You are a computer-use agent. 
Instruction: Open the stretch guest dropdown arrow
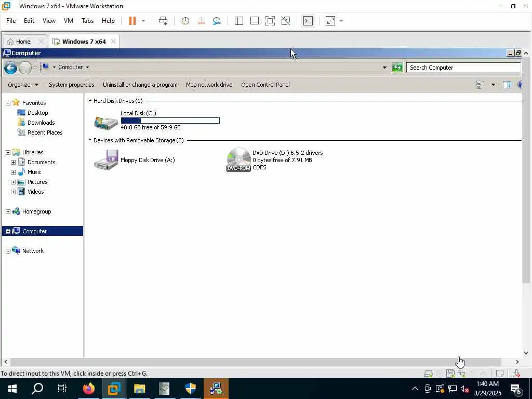pos(341,21)
